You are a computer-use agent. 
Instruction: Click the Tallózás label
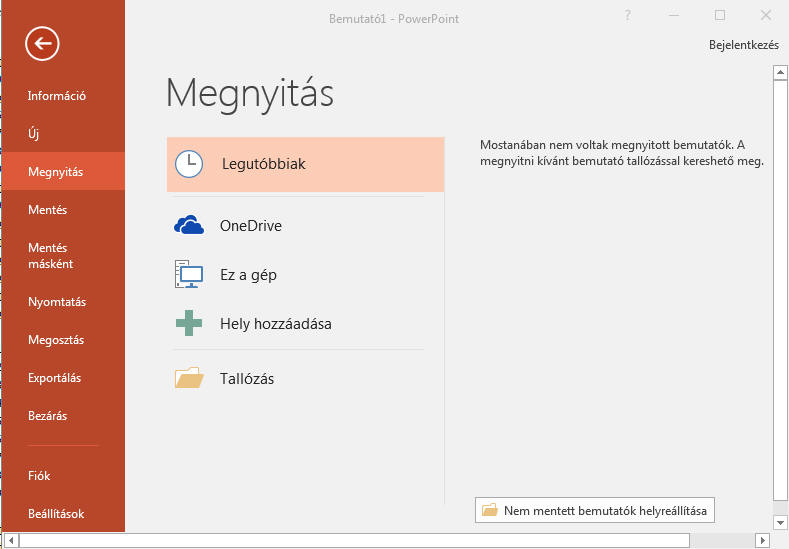point(247,378)
